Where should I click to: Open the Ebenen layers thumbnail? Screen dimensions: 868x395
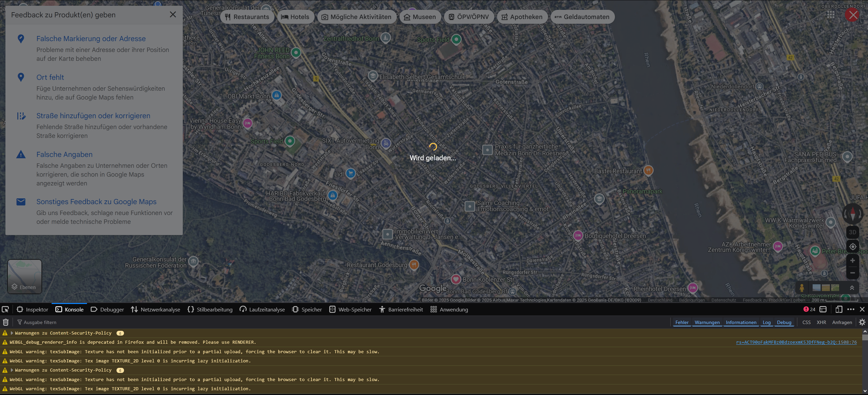click(x=25, y=276)
